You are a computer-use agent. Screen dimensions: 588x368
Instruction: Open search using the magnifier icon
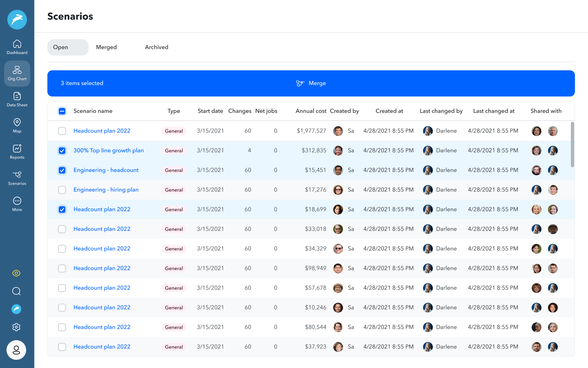click(x=16, y=291)
